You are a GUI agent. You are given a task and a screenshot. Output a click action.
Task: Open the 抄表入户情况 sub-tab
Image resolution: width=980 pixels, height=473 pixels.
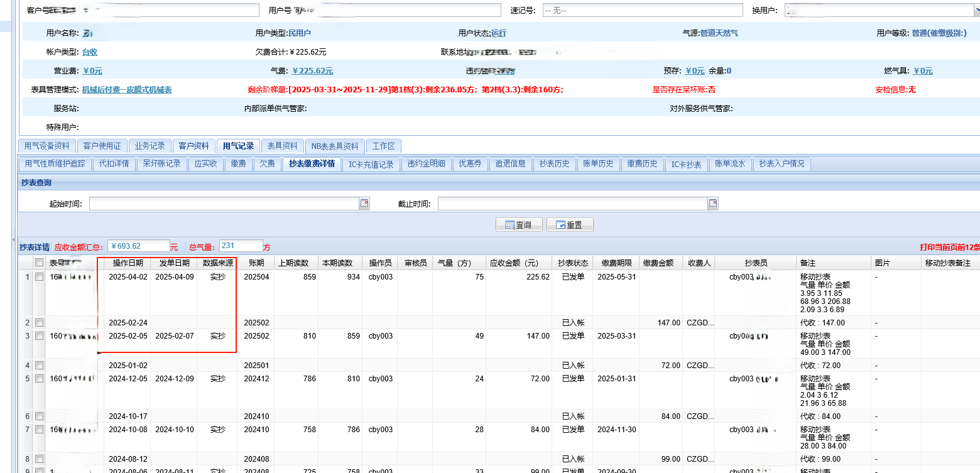pos(781,164)
